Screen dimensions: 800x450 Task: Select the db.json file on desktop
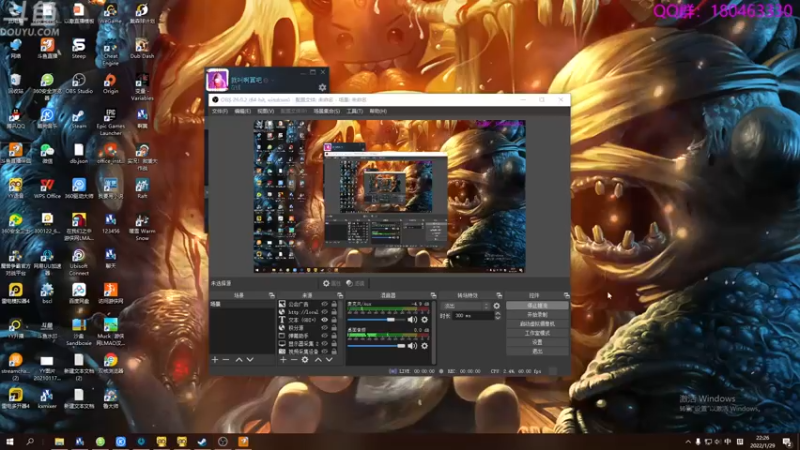click(x=79, y=153)
